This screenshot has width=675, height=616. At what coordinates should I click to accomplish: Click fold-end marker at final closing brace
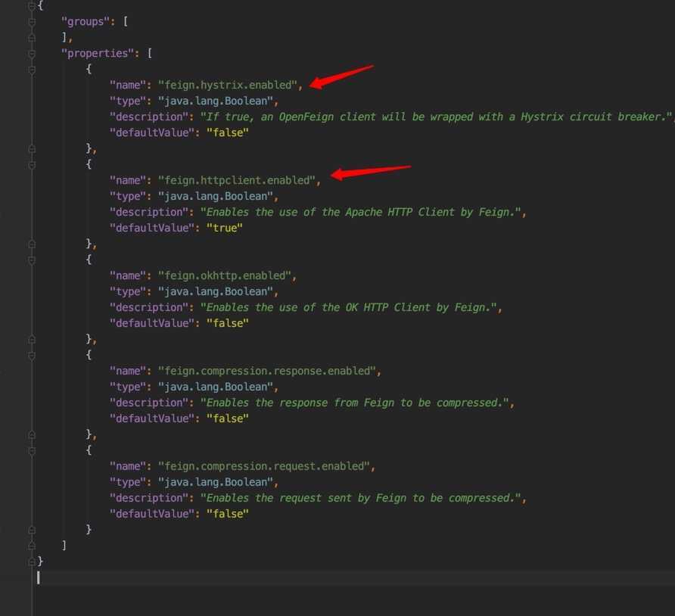click(x=32, y=562)
